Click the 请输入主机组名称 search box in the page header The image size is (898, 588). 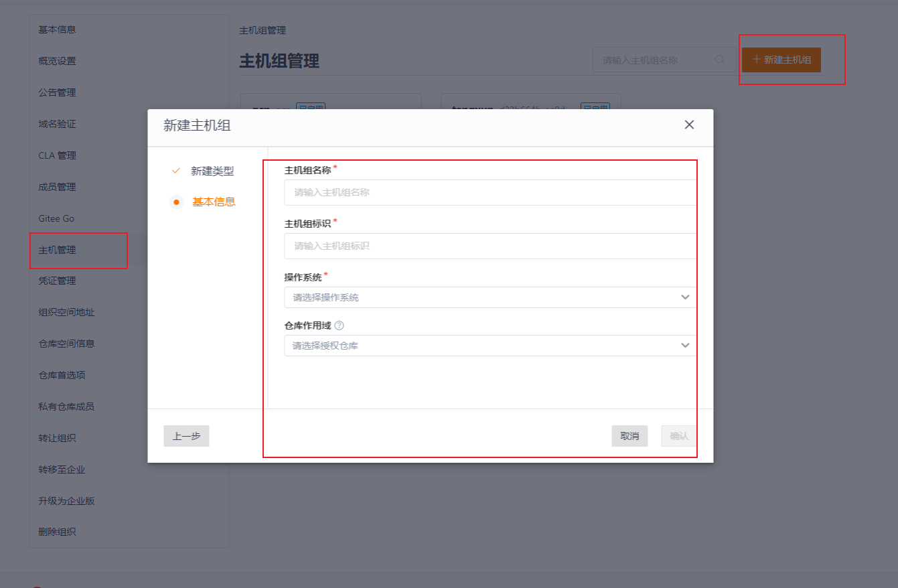tap(663, 60)
